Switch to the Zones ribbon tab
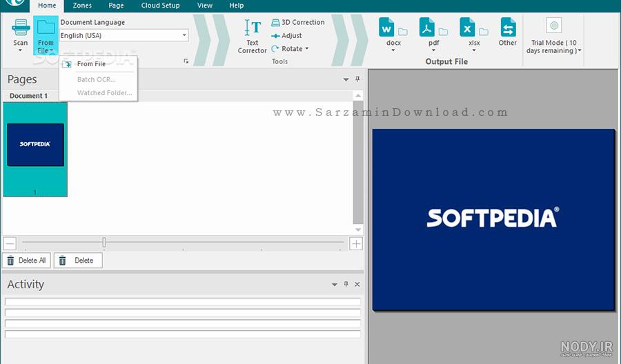Viewport: 621px width, 364px height. click(x=82, y=6)
